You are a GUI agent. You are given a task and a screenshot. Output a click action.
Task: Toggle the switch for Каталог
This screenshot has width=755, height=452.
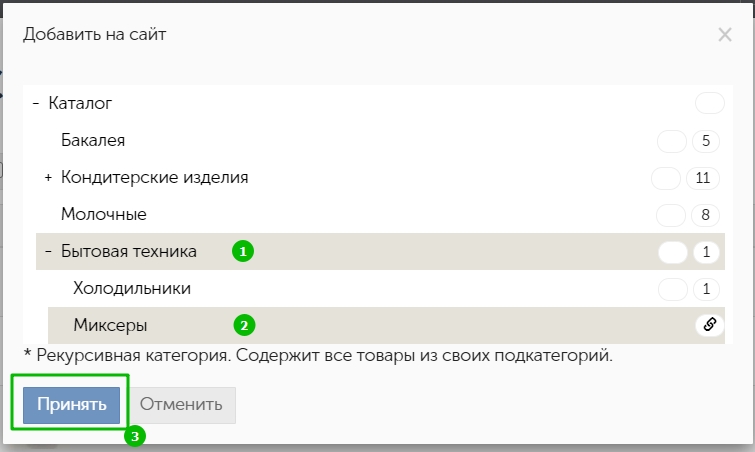[710, 103]
